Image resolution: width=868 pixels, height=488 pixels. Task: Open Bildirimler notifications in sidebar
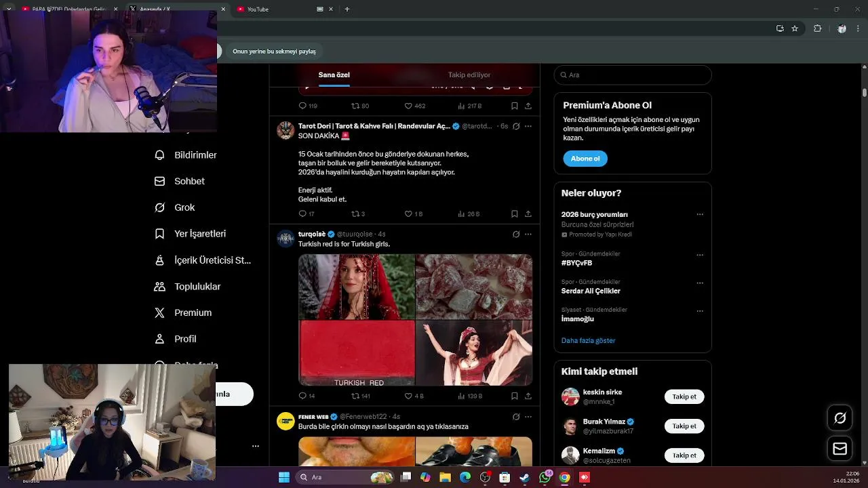[x=186, y=155]
